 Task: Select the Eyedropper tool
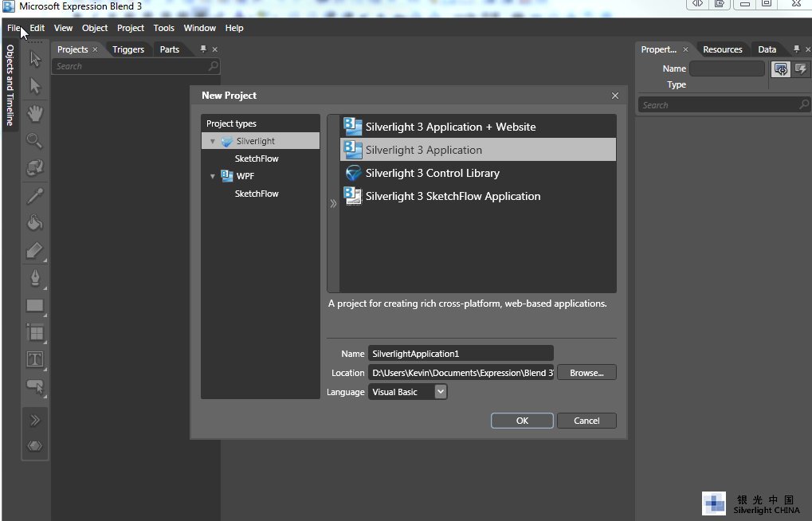coord(35,195)
